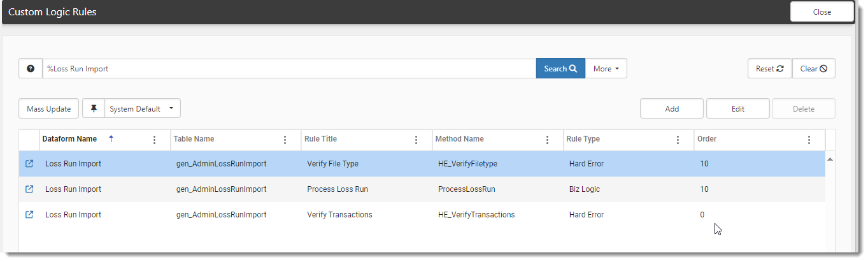Open Table Name column options menu

pyautogui.click(x=285, y=140)
